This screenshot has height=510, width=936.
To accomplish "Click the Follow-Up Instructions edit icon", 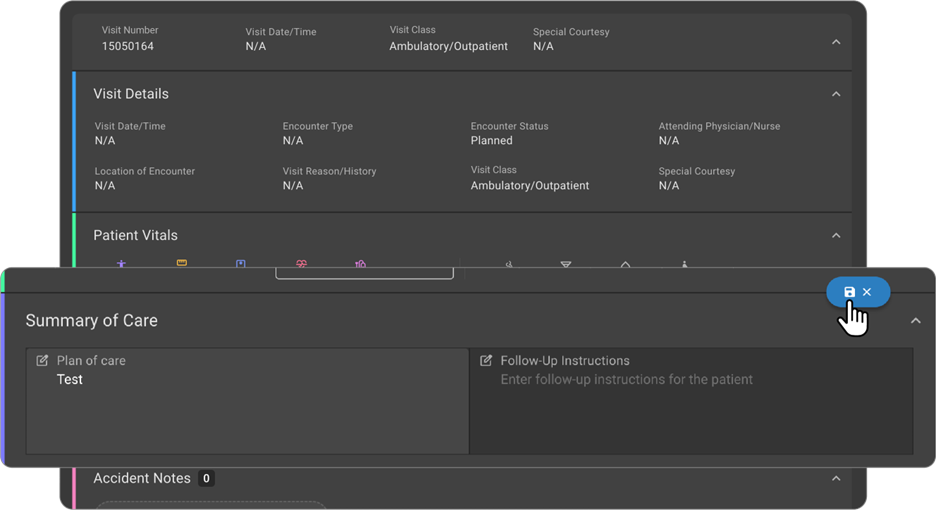I will (486, 361).
